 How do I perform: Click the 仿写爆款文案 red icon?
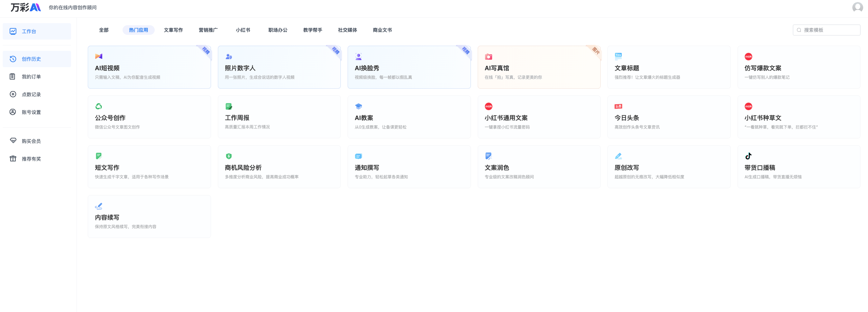pyautogui.click(x=748, y=57)
